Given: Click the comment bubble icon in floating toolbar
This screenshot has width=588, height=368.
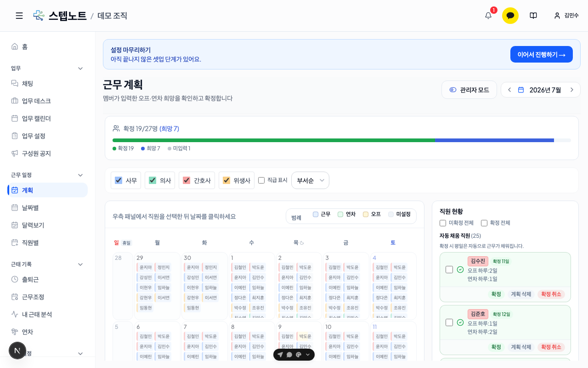Looking at the screenshot, I should pos(289,355).
